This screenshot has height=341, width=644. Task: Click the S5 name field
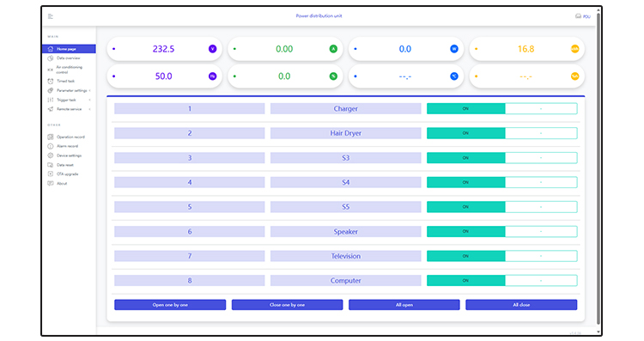tap(345, 207)
